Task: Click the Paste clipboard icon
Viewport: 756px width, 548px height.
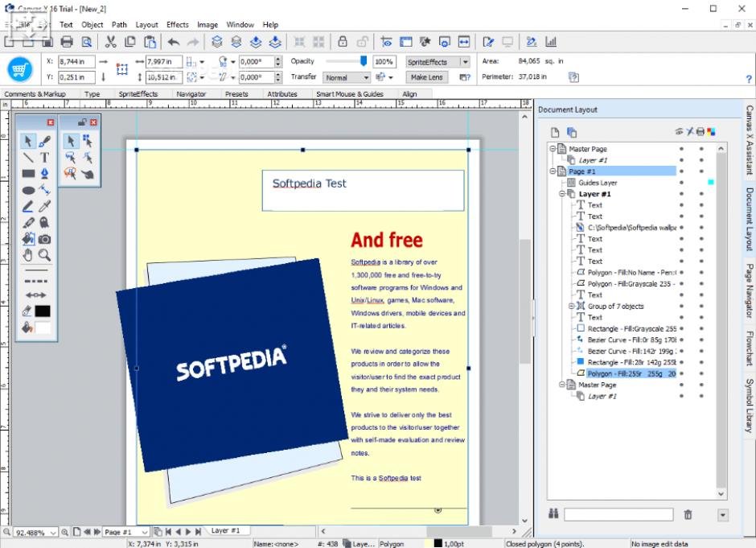Action: (x=150, y=42)
